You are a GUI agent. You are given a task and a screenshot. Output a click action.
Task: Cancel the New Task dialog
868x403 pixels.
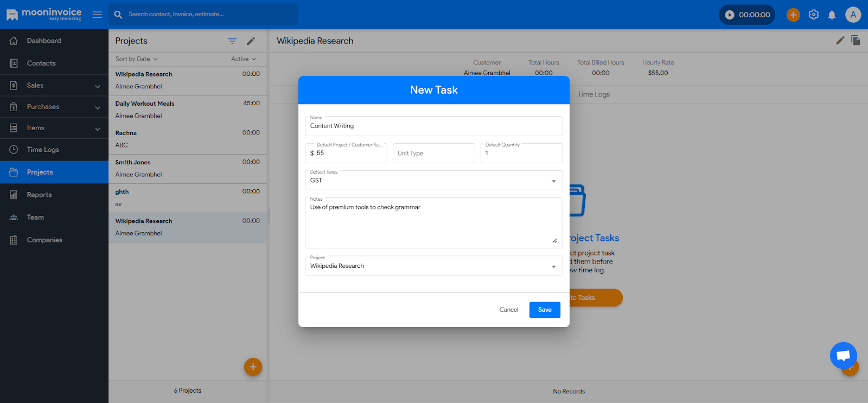point(508,310)
